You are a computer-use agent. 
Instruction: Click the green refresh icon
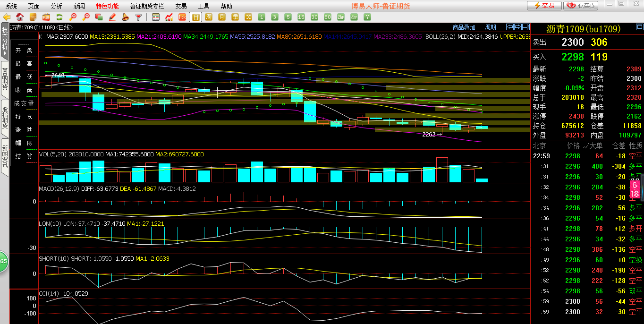[59, 17]
